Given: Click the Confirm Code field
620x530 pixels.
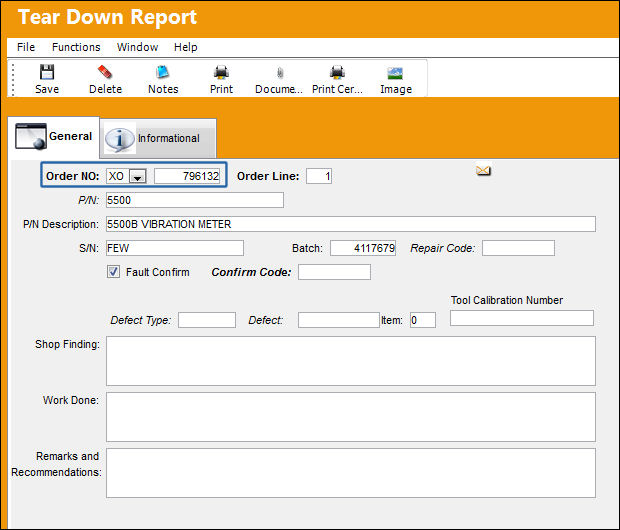Looking at the screenshot, I should (334, 272).
